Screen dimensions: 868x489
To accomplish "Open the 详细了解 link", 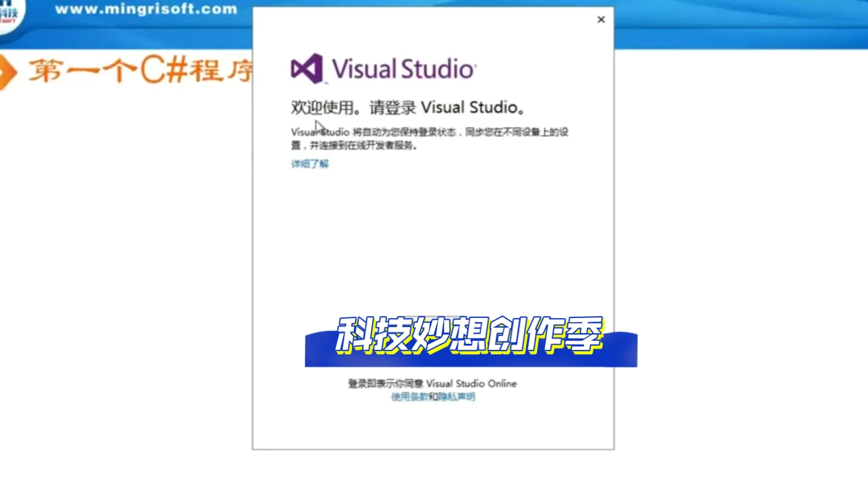I will point(310,164).
